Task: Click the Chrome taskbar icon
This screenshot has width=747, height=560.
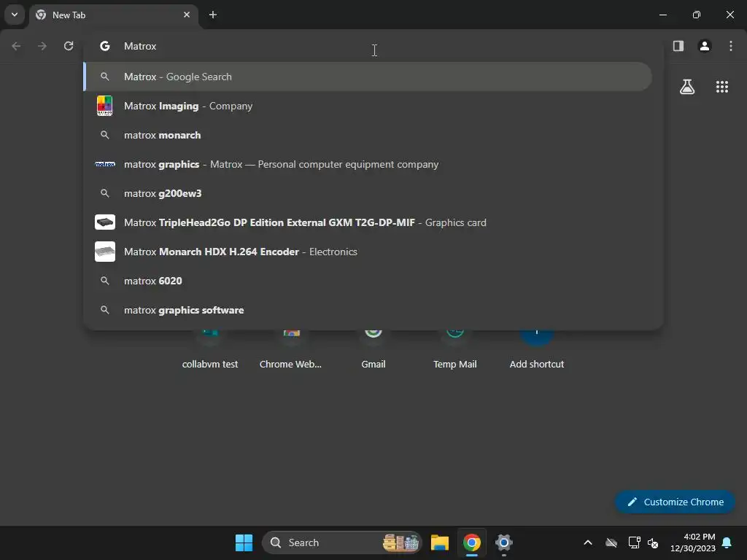Action: tap(472, 542)
